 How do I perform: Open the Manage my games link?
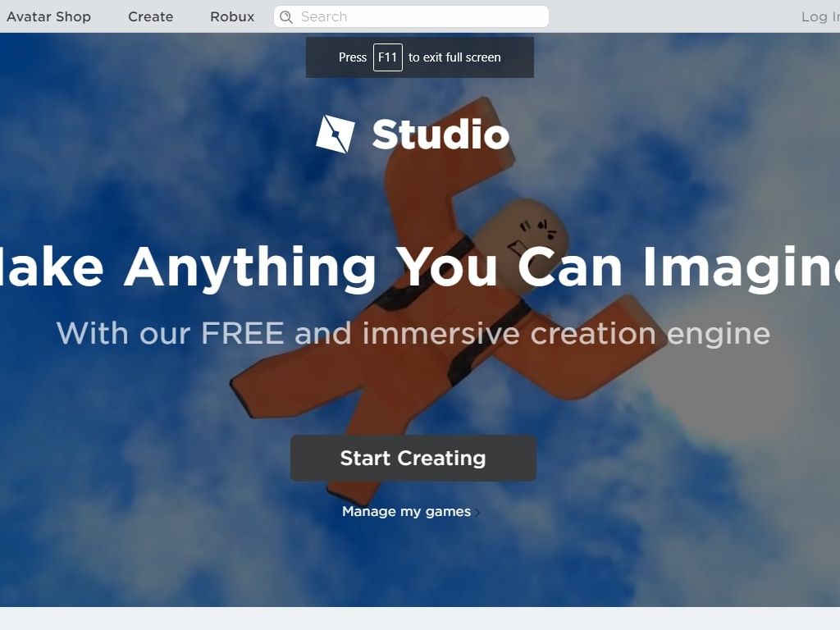tap(407, 512)
